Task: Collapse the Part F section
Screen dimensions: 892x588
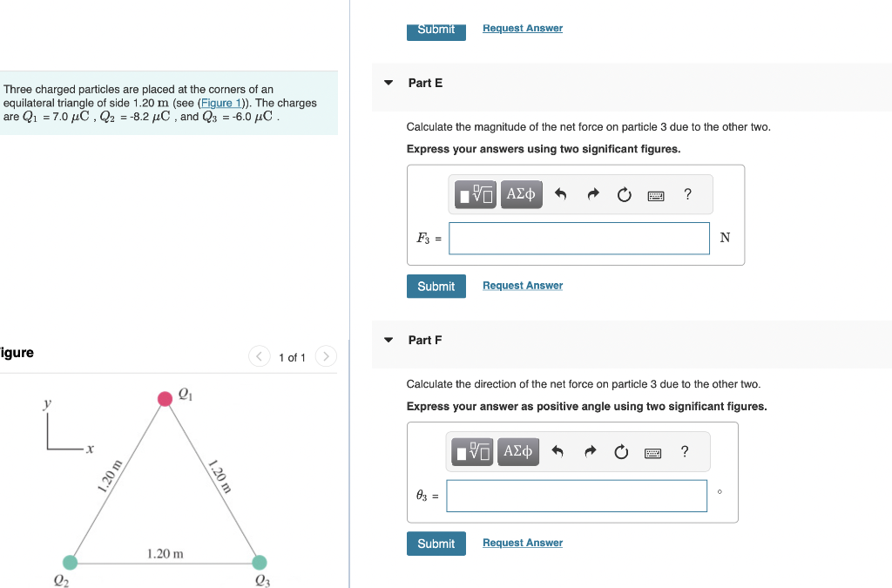Action: point(388,340)
